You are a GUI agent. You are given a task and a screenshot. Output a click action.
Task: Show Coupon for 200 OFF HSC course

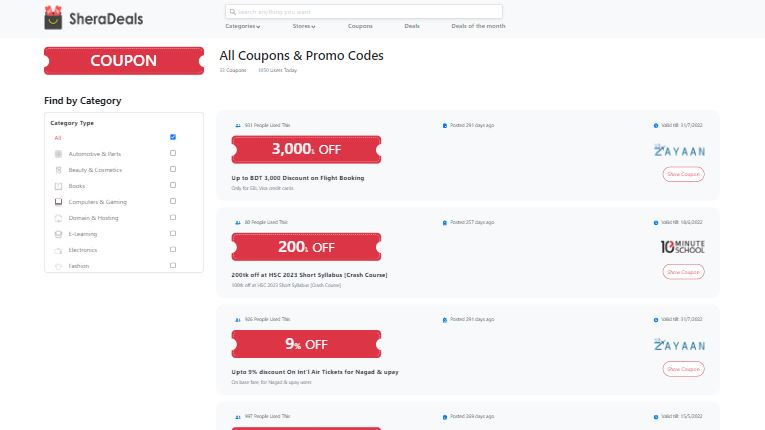683,272
